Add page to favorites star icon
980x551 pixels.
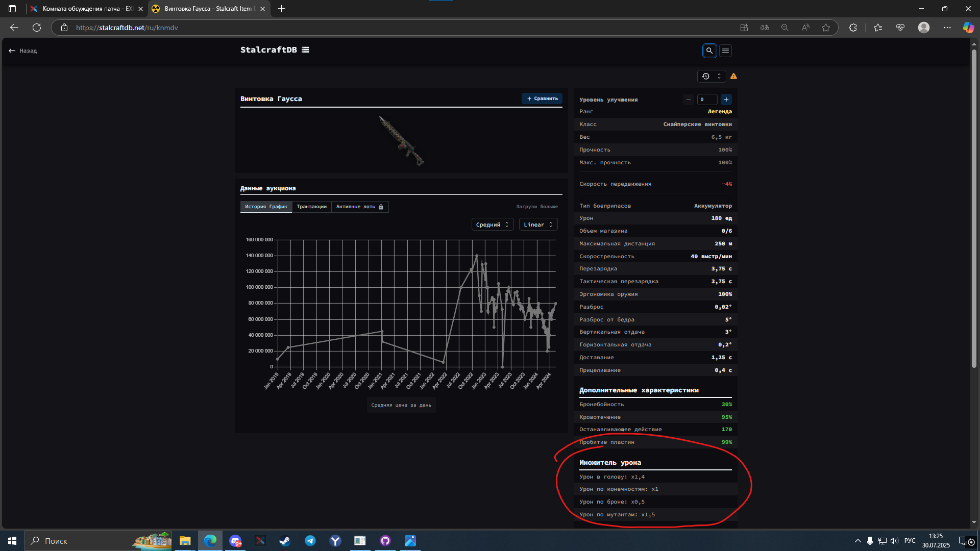[826, 28]
